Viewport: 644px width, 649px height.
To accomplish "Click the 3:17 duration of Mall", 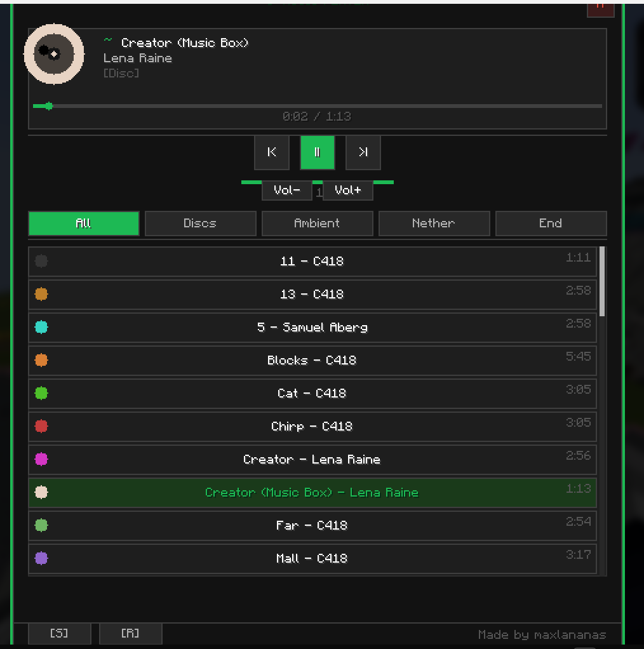I will (578, 555).
